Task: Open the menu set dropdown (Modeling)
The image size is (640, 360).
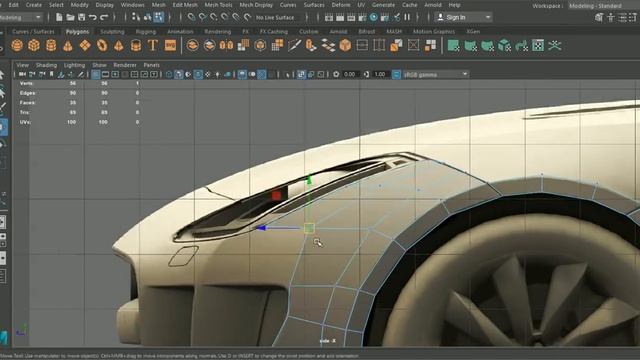Action: [20, 17]
